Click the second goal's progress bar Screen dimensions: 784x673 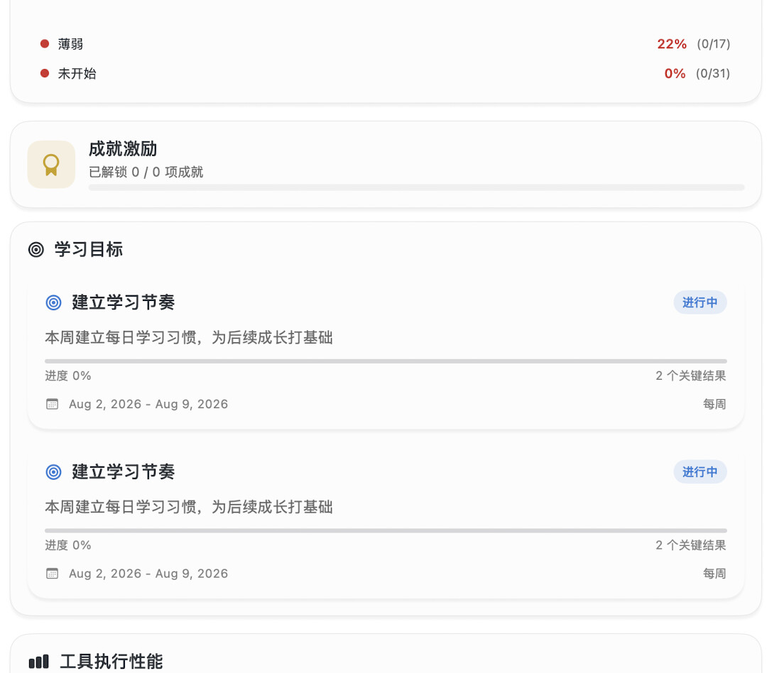pos(386,530)
